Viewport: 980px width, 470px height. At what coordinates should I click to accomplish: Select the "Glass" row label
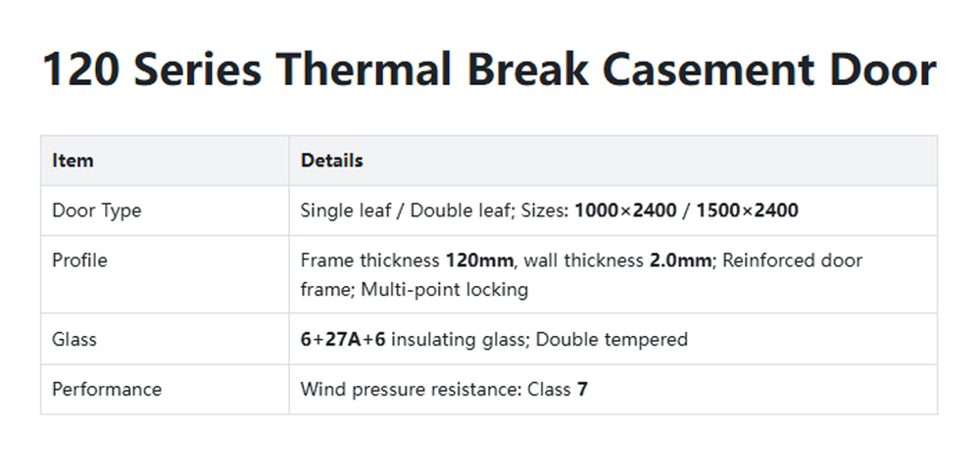coord(74,340)
